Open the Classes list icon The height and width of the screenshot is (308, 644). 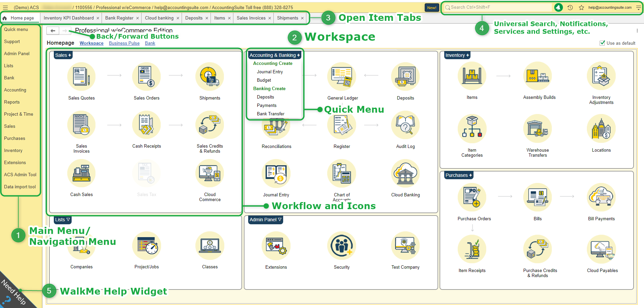(210, 246)
